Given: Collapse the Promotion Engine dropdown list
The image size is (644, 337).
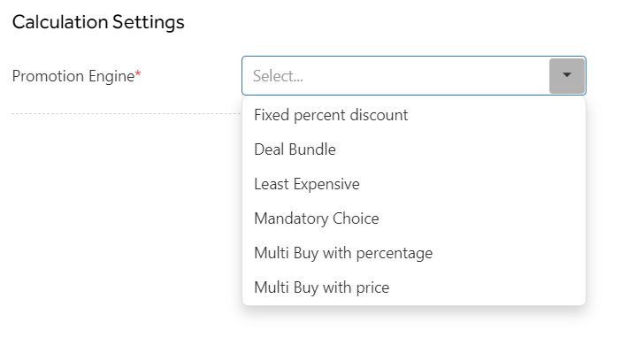Looking at the screenshot, I should click(567, 75).
